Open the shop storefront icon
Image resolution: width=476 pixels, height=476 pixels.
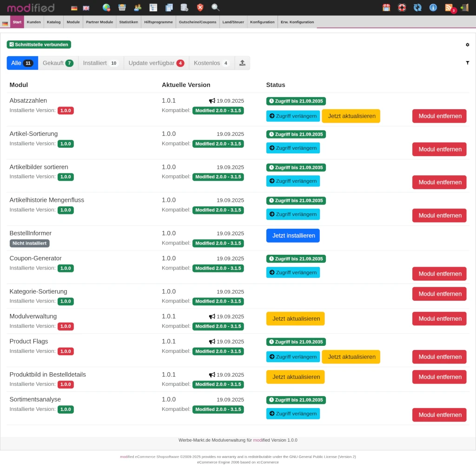(x=386, y=7)
